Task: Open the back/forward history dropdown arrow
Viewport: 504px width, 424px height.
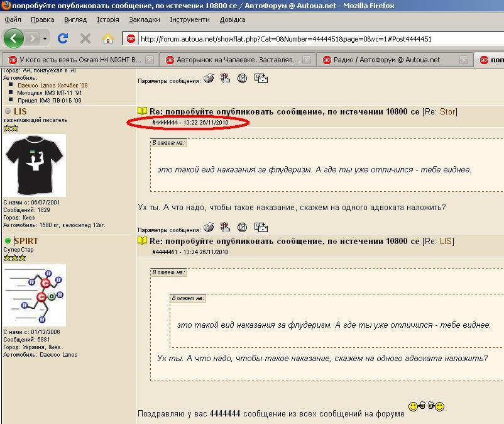Action: (45, 39)
